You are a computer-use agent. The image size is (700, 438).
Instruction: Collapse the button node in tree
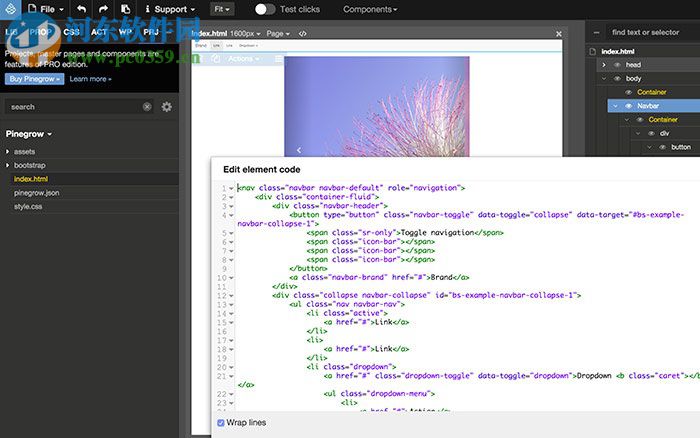650,147
